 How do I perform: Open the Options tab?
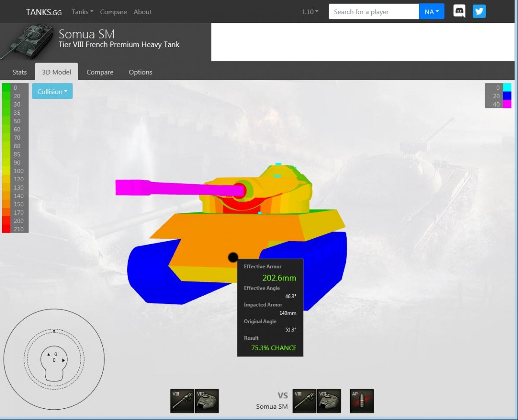point(140,72)
